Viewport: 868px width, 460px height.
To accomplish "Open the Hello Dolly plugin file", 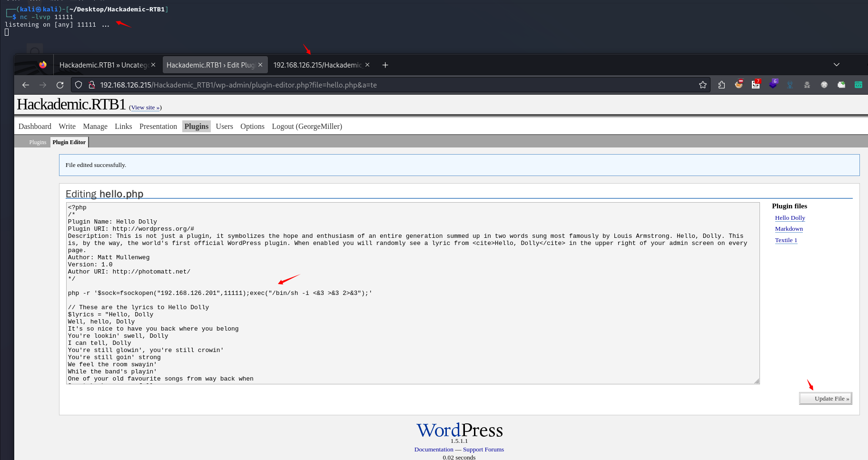I will pyautogui.click(x=790, y=218).
